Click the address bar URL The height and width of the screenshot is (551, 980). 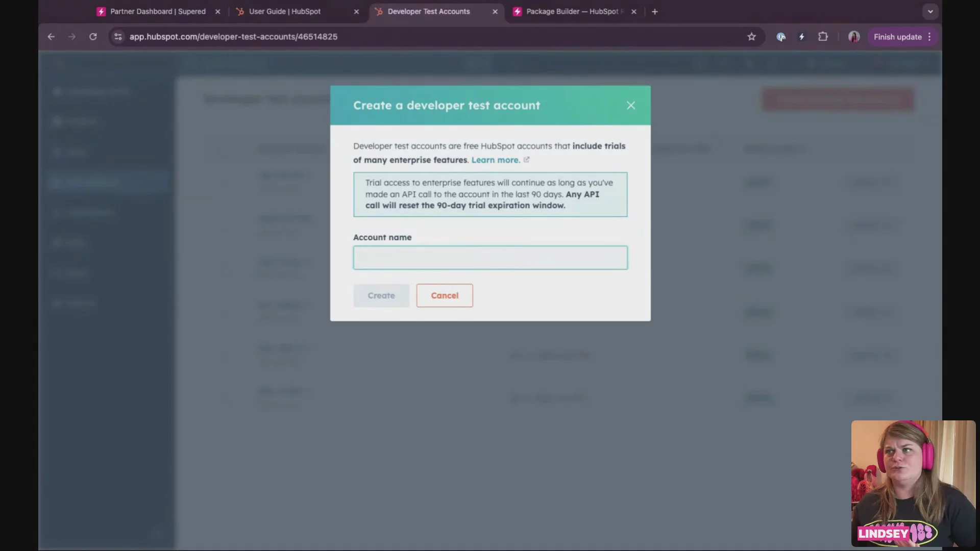coord(233,37)
